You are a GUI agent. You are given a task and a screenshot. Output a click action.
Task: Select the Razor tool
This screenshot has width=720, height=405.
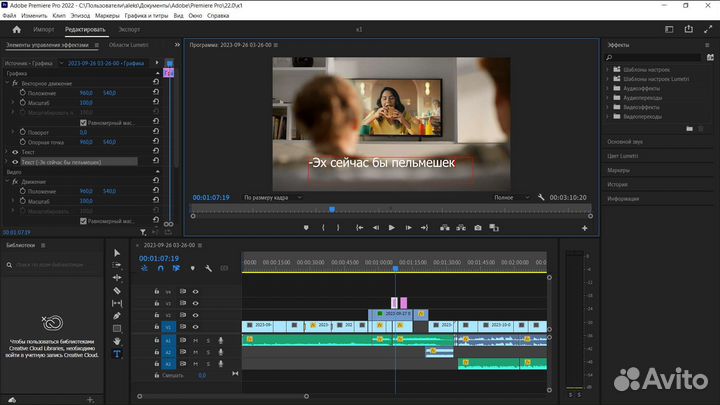[x=117, y=291]
